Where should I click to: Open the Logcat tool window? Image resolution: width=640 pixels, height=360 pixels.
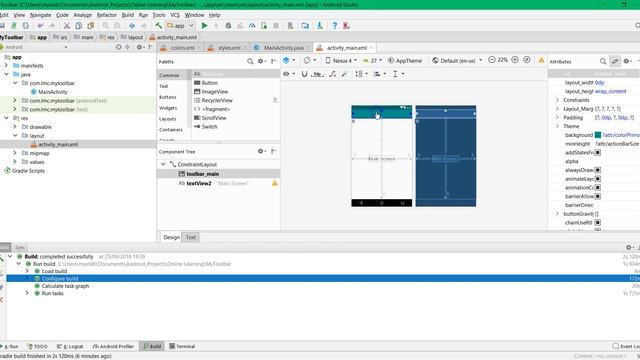tap(70, 346)
